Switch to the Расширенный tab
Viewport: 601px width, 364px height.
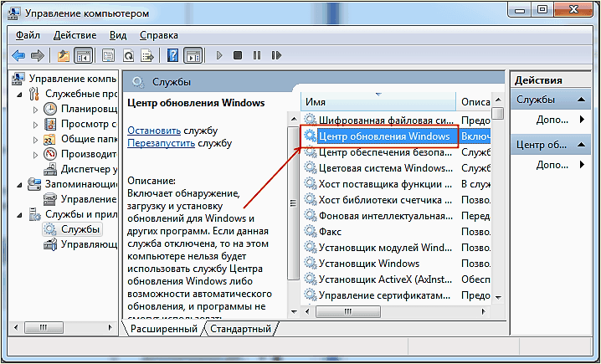(164, 329)
